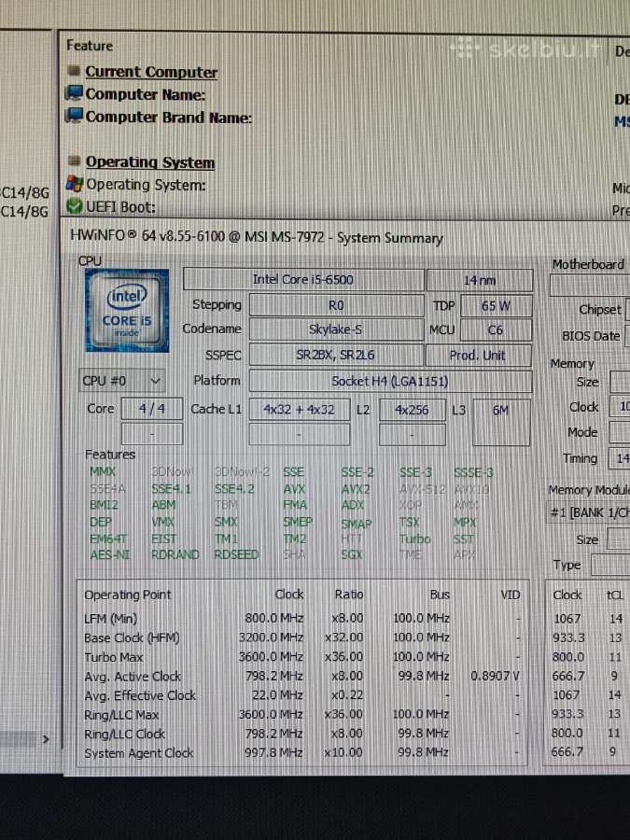Select the Turbo Max row
The height and width of the screenshot is (840, 630).
(302, 657)
